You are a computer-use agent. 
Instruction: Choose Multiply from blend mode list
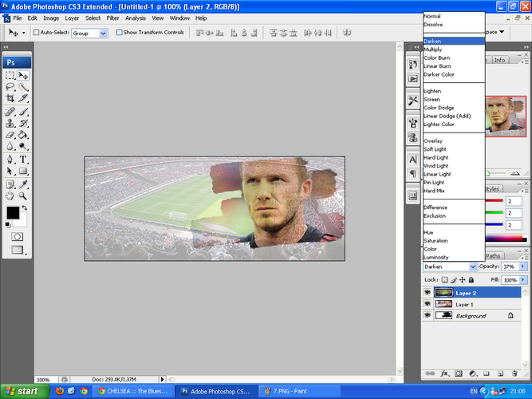pos(438,49)
